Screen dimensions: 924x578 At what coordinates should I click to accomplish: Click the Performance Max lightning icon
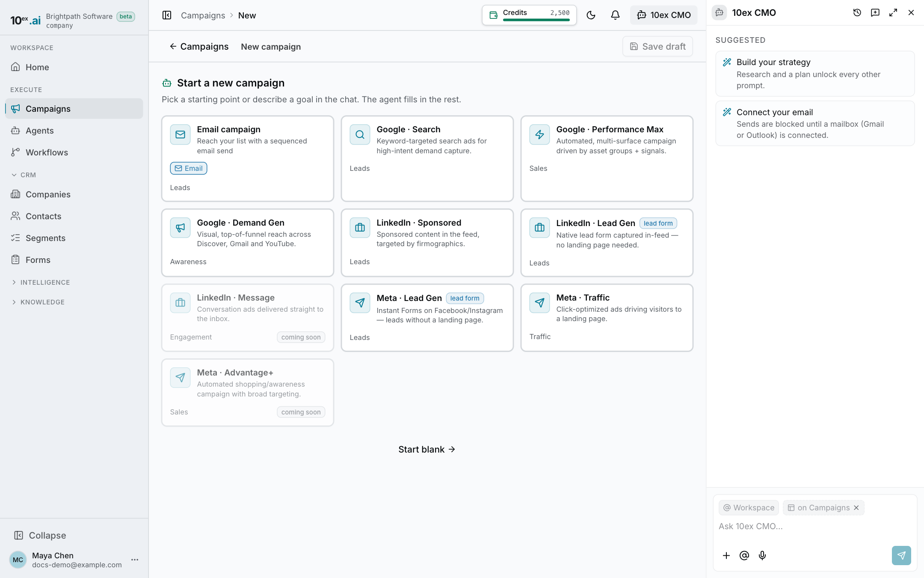pos(540,135)
